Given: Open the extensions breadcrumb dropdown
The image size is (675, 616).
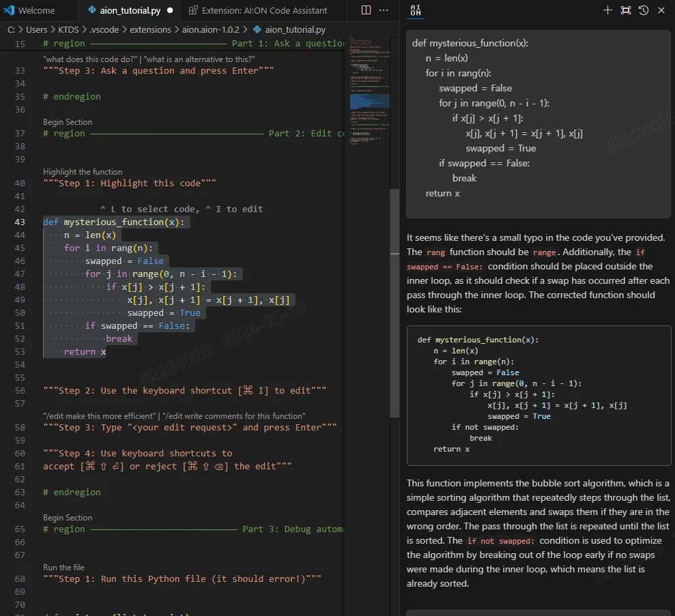Looking at the screenshot, I should (x=150, y=29).
